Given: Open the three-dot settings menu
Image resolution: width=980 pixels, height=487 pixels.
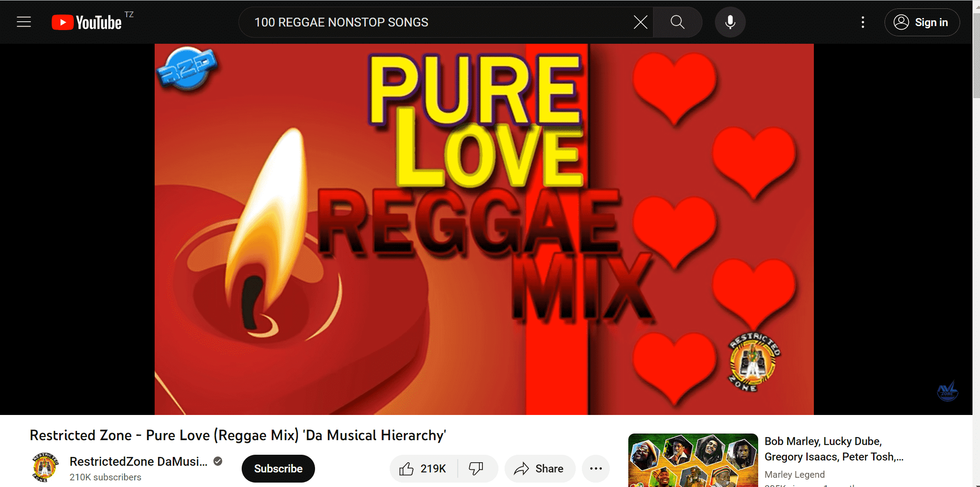Looking at the screenshot, I should (x=862, y=22).
